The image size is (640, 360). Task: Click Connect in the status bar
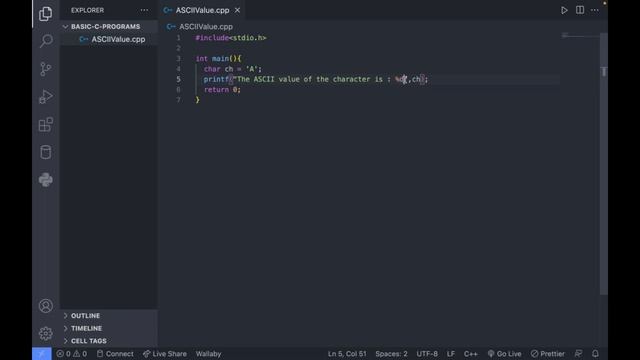pyautogui.click(x=115, y=353)
